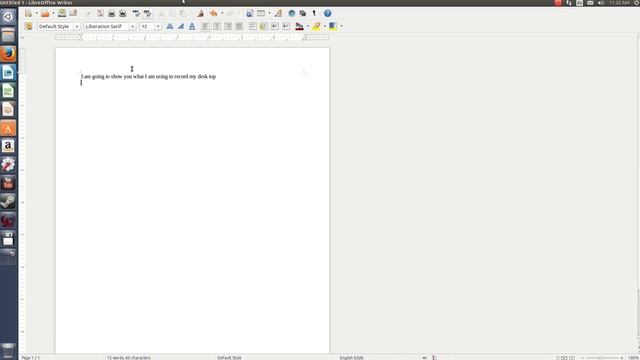
Task: Align the paragraph right
Action: pos(228,27)
